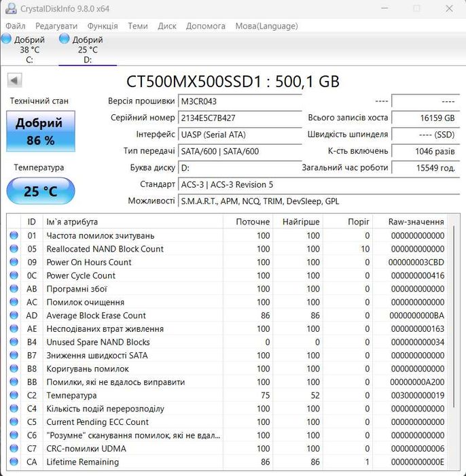Click the firmware version field M3CR043
The width and height of the screenshot is (466, 476).
(x=240, y=101)
